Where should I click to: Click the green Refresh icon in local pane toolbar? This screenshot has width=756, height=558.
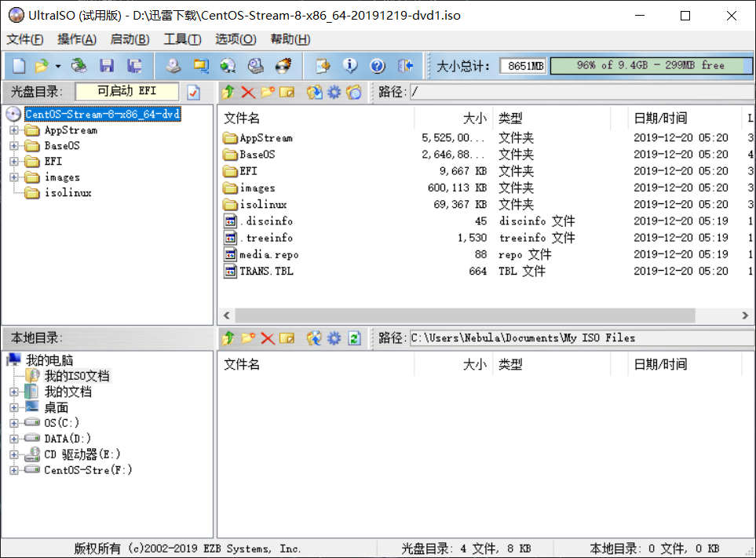click(x=354, y=338)
